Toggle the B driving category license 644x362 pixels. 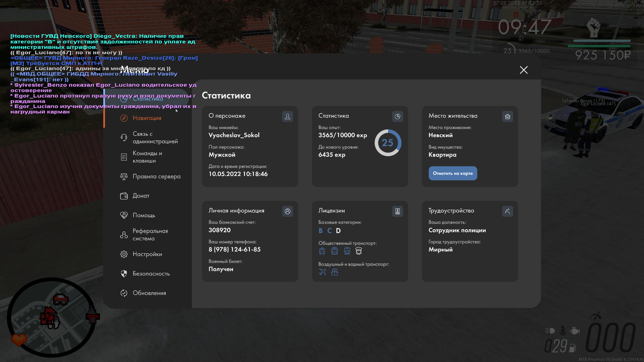pyautogui.click(x=320, y=230)
